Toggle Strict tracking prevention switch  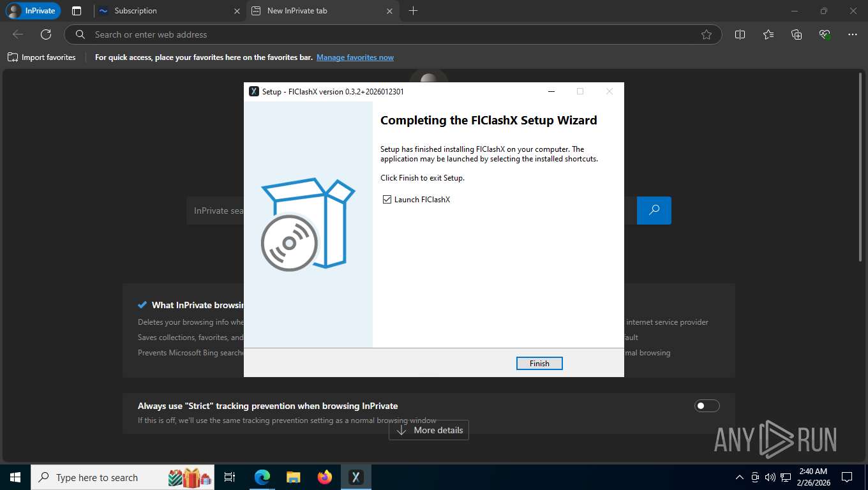[x=707, y=406]
